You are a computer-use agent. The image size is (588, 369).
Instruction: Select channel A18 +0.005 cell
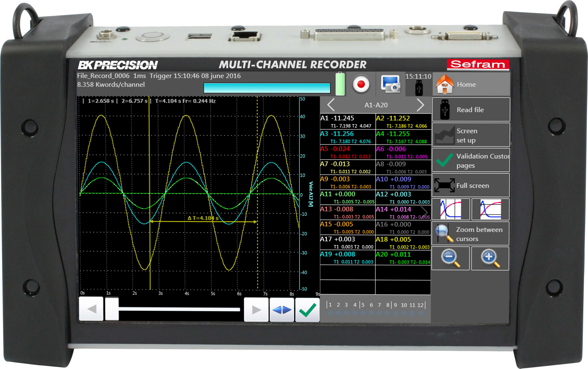tap(403, 243)
